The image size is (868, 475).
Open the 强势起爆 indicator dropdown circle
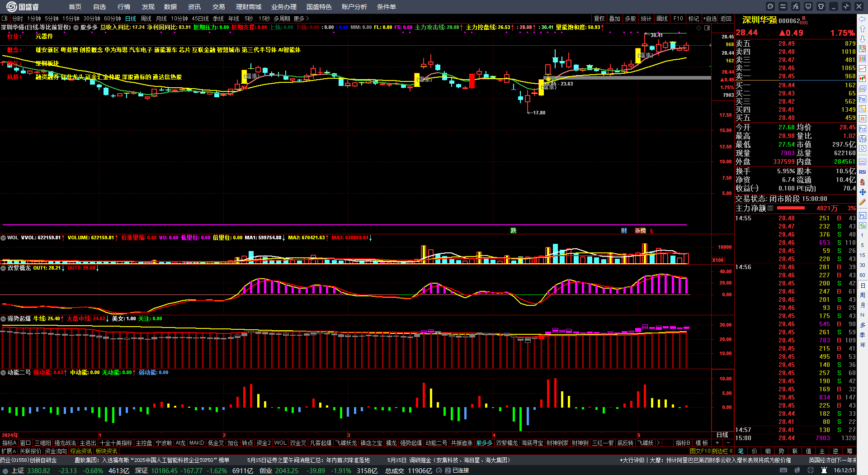3,319
